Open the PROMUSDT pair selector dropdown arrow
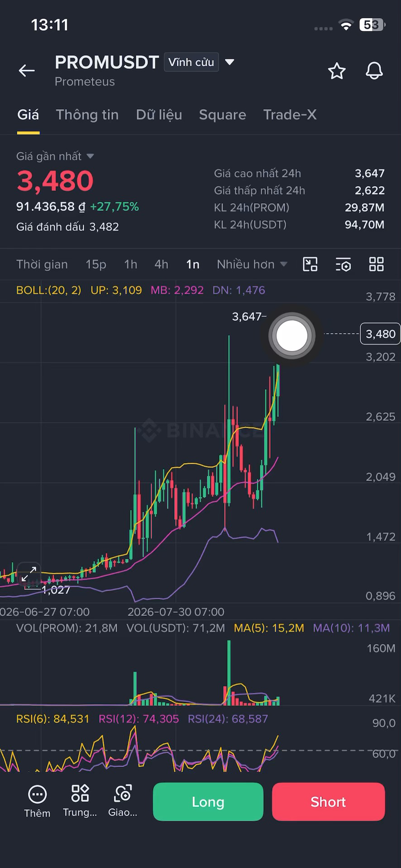 229,62
